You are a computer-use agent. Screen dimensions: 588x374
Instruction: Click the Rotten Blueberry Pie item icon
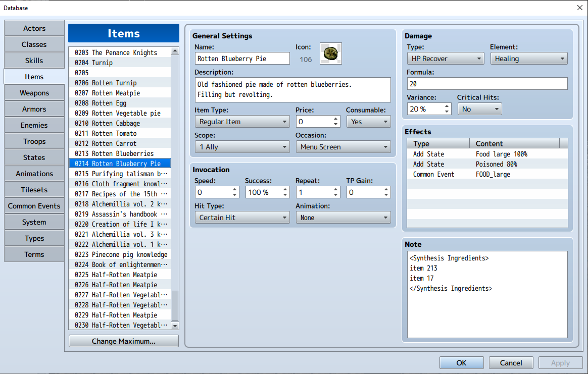[331, 54]
